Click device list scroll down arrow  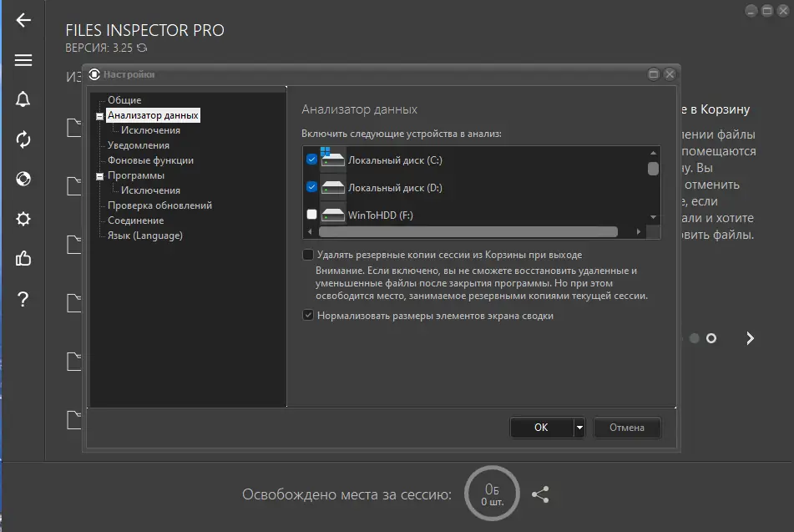point(653,217)
